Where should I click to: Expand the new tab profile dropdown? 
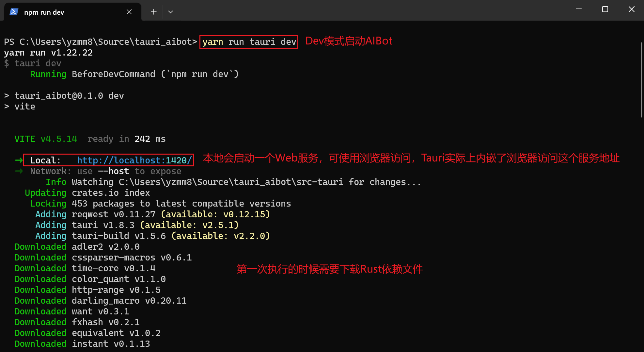pyautogui.click(x=170, y=12)
